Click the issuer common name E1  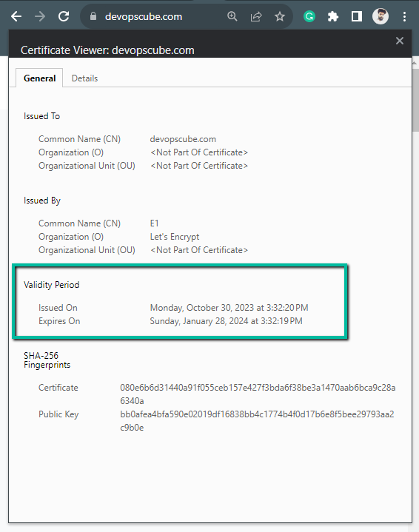pos(154,223)
